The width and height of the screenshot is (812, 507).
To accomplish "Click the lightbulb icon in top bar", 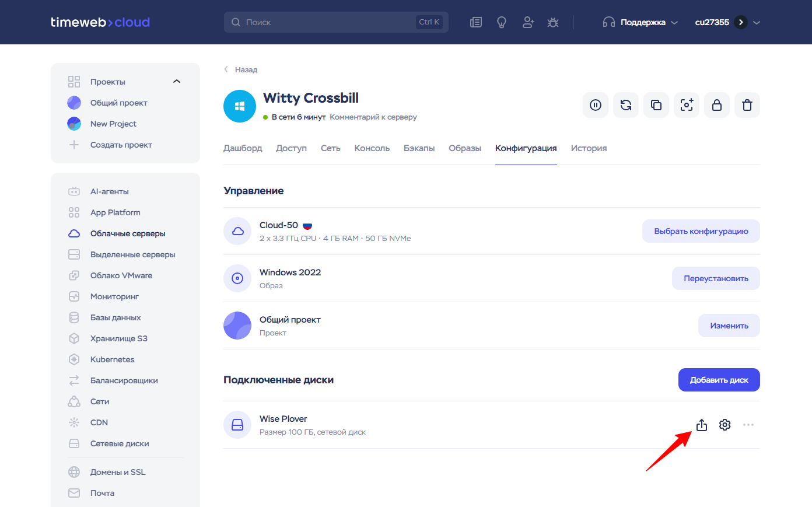I will pos(502,22).
